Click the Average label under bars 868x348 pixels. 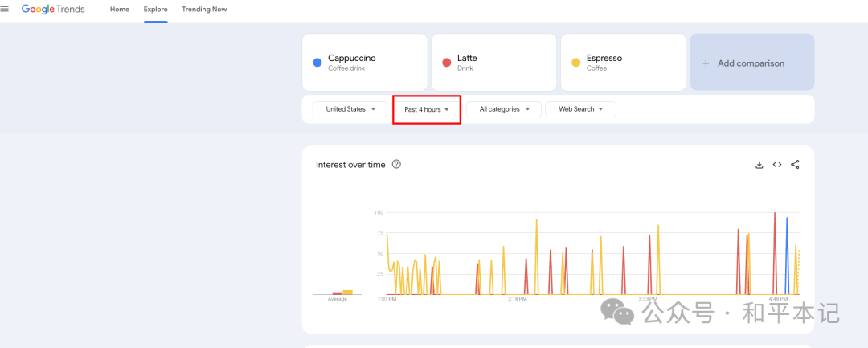pyautogui.click(x=337, y=299)
